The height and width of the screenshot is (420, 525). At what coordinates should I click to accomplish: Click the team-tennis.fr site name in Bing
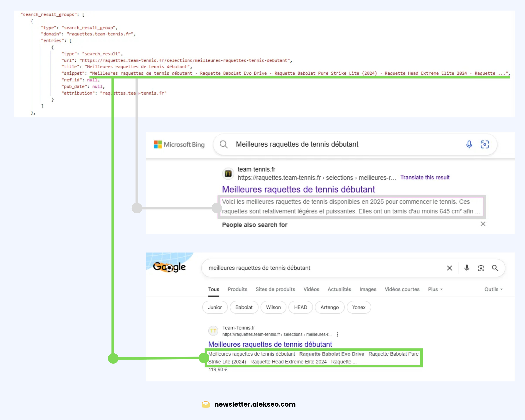coord(256,169)
